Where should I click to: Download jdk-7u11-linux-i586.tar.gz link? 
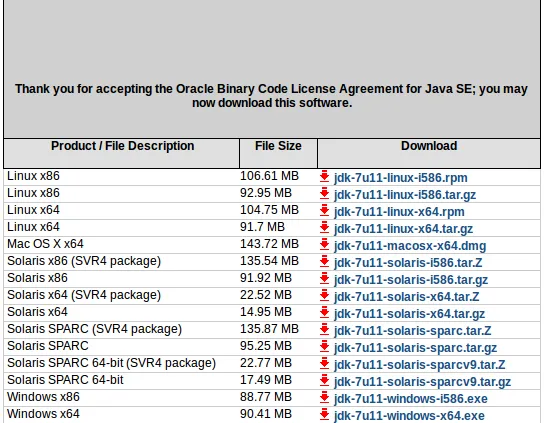point(405,195)
